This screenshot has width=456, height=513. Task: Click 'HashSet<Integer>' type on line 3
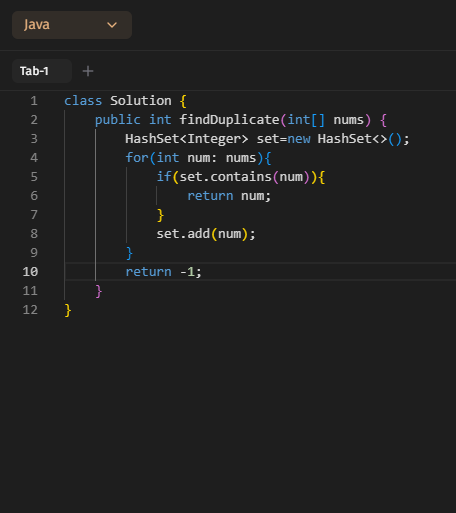(x=187, y=139)
